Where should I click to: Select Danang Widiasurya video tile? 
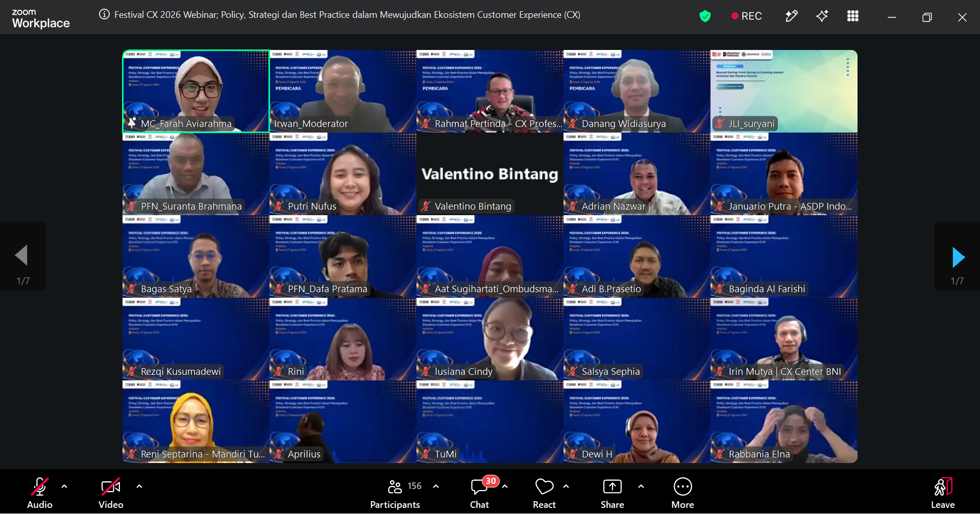click(x=637, y=91)
